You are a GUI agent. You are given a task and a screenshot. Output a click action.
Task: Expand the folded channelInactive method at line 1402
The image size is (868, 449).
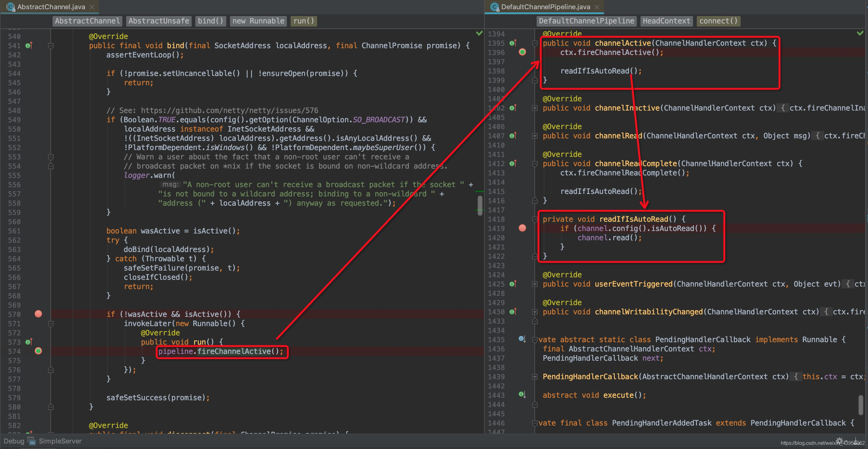tap(535, 108)
